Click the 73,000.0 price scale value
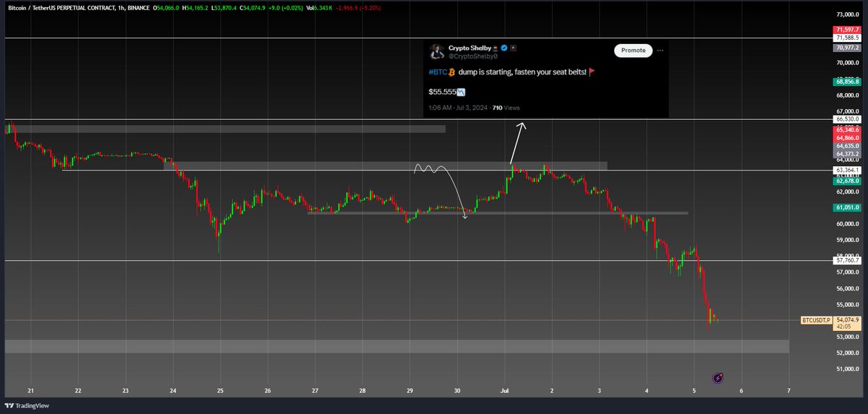The height and width of the screenshot is (414, 868). tap(847, 14)
